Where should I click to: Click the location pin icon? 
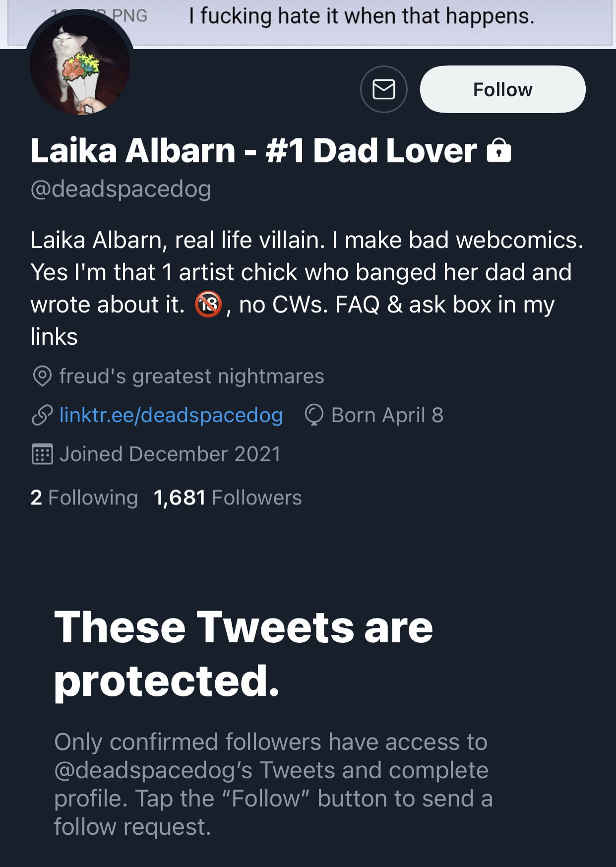pyautogui.click(x=42, y=376)
